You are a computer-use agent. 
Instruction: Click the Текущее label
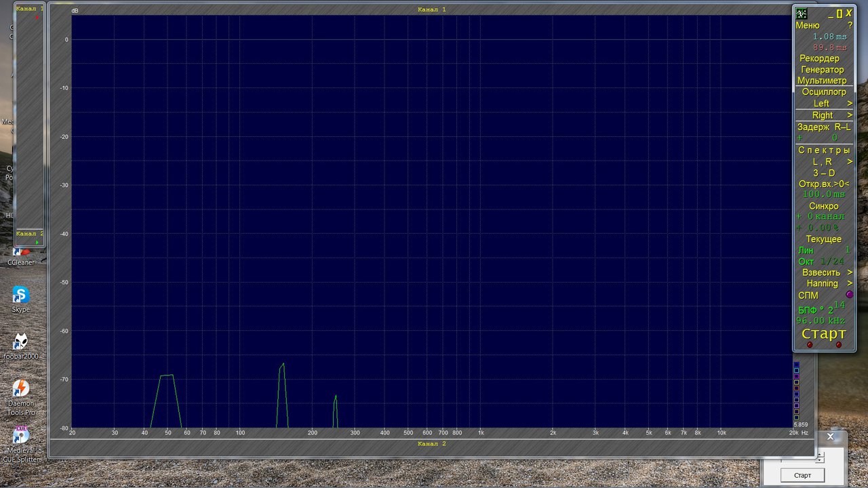(824, 239)
